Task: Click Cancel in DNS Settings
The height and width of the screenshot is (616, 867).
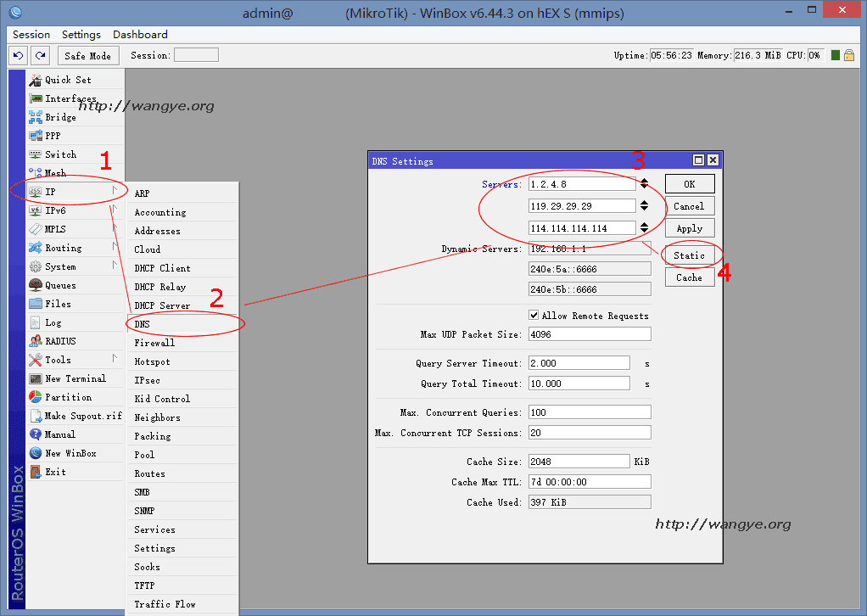Action: (x=690, y=206)
